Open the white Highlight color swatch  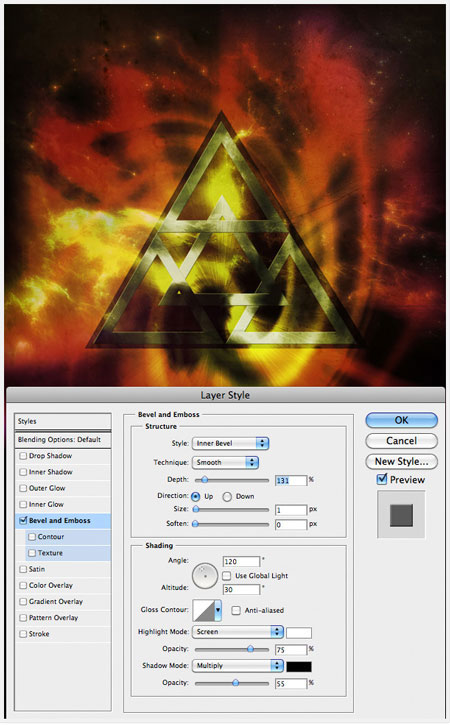pyautogui.click(x=299, y=633)
